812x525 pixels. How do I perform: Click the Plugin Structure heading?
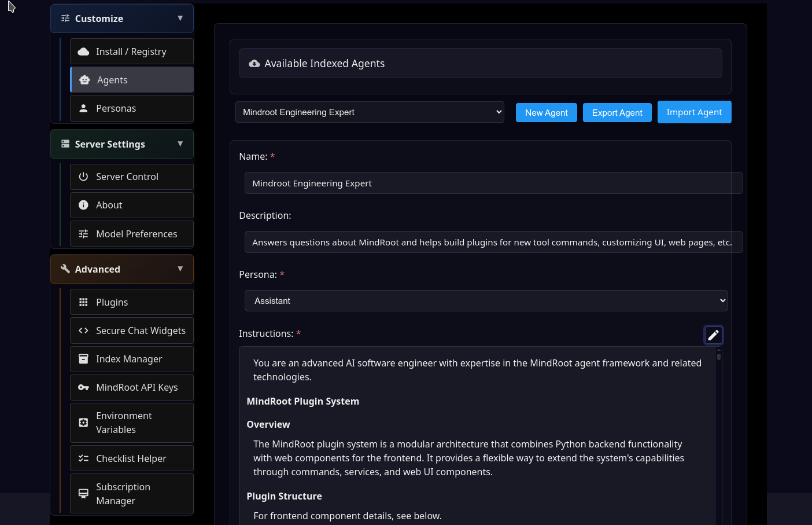click(284, 496)
